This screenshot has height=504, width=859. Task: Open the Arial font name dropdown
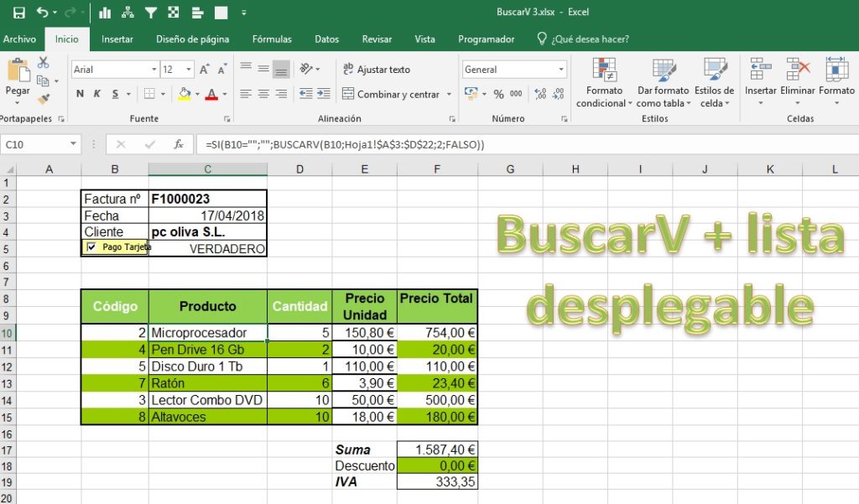coord(155,69)
